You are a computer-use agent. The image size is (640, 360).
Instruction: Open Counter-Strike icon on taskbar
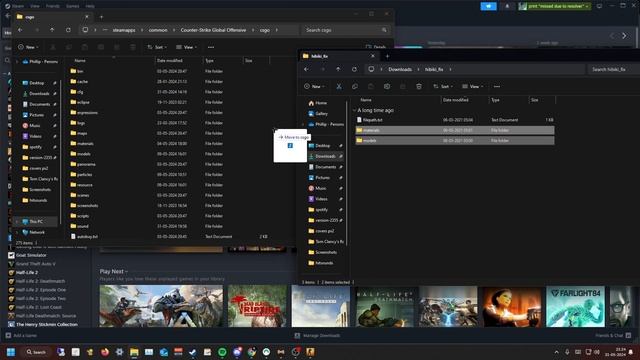point(310,352)
